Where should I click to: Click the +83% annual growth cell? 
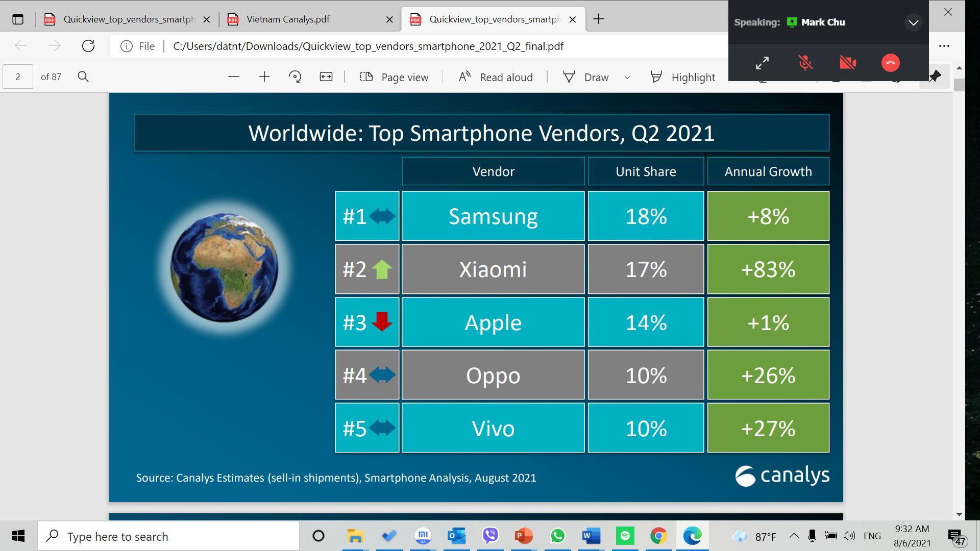768,269
